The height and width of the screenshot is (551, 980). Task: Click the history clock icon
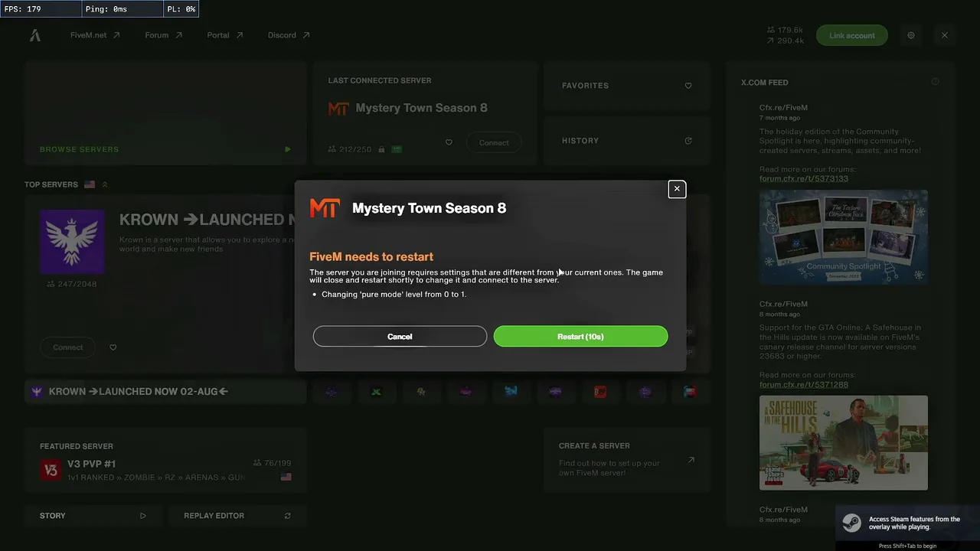click(x=688, y=141)
